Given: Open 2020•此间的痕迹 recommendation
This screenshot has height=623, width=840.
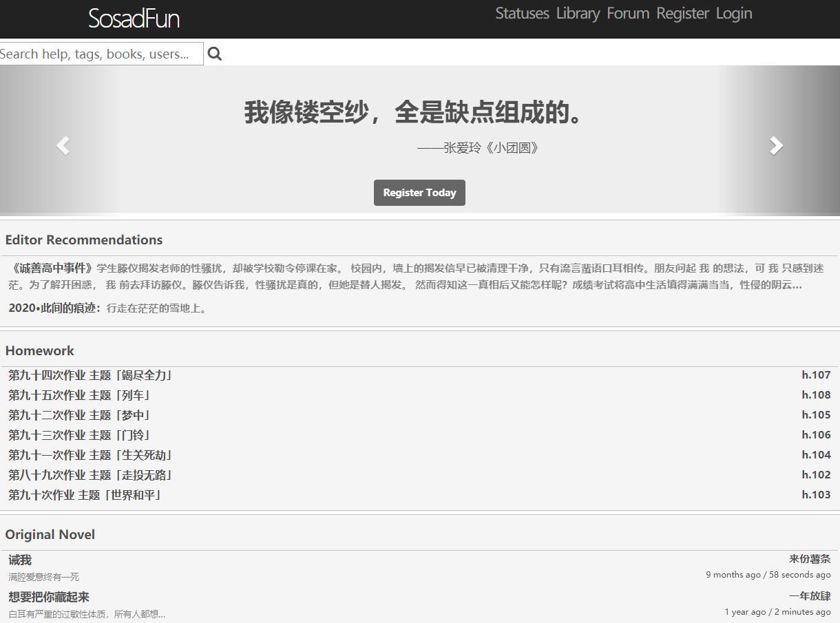Looking at the screenshot, I should coord(54,308).
